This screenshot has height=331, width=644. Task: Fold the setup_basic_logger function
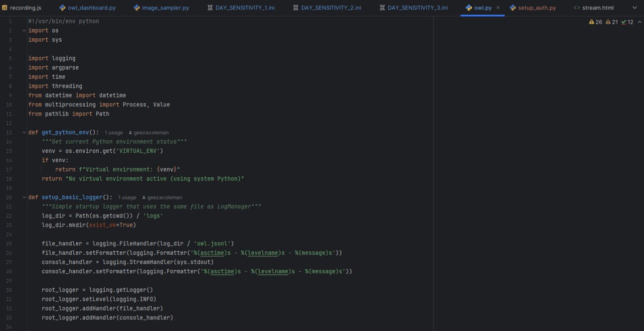click(24, 198)
